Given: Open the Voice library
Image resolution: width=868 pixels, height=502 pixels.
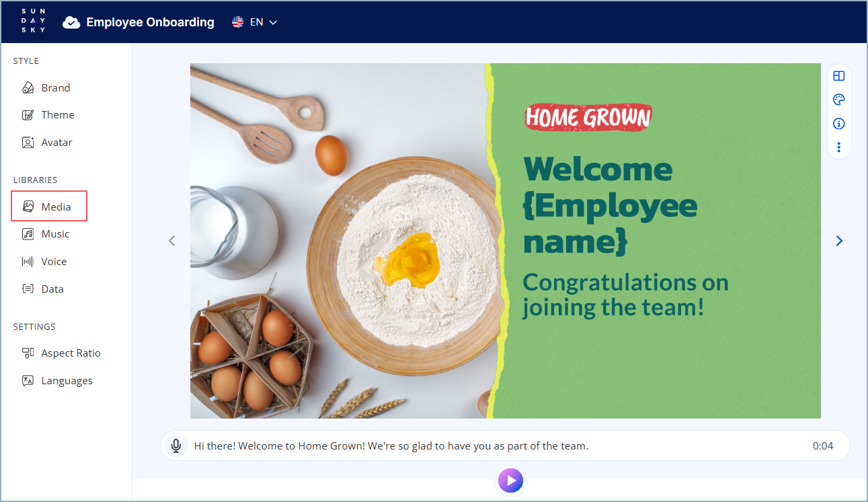Looking at the screenshot, I should click(x=44, y=262).
